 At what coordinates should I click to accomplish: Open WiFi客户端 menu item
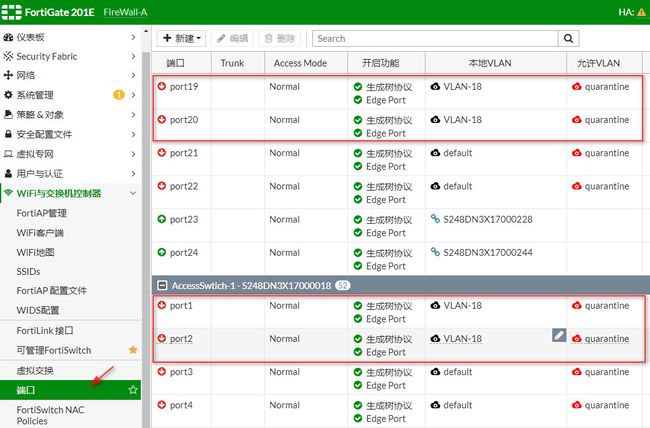pyautogui.click(x=40, y=233)
